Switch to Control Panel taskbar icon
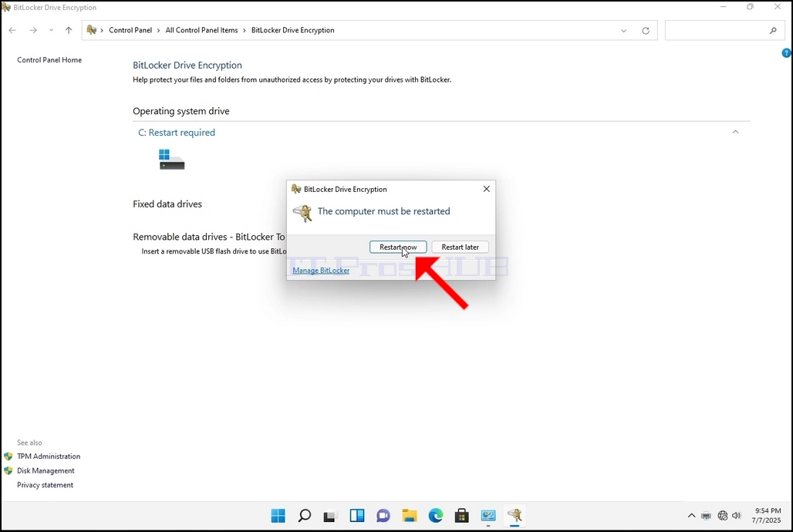This screenshot has height=532, width=793. (x=488, y=515)
